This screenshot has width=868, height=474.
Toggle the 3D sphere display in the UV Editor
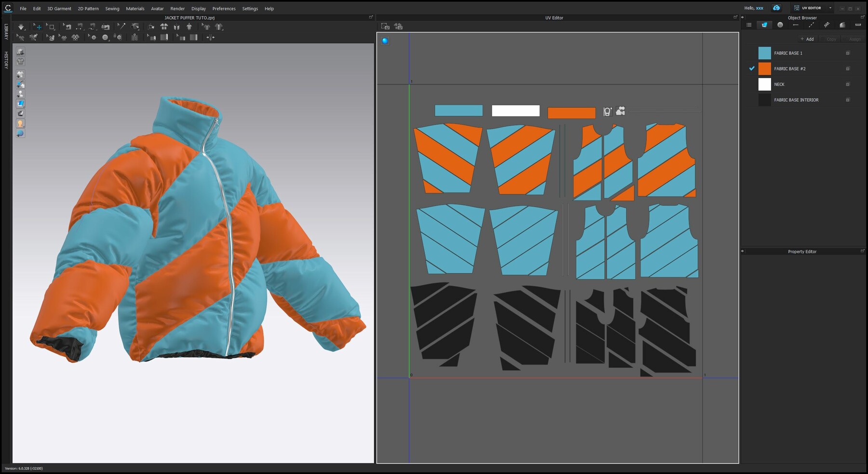point(384,41)
